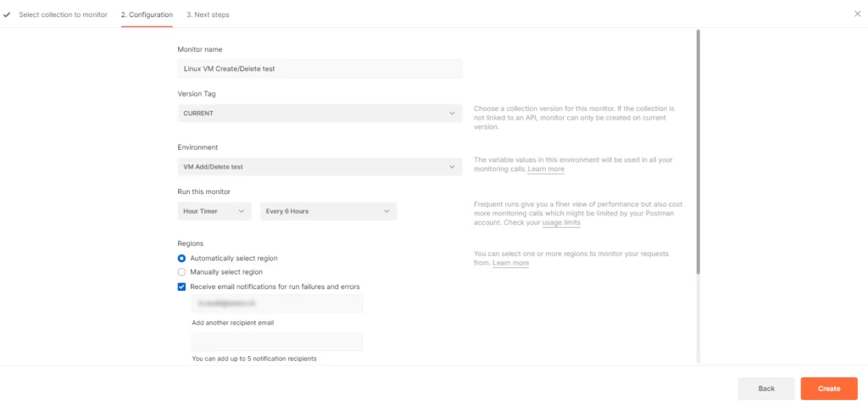Viewport: 868px width, 412px height.
Task: Open the Hour Timer dropdown
Action: (214, 211)
